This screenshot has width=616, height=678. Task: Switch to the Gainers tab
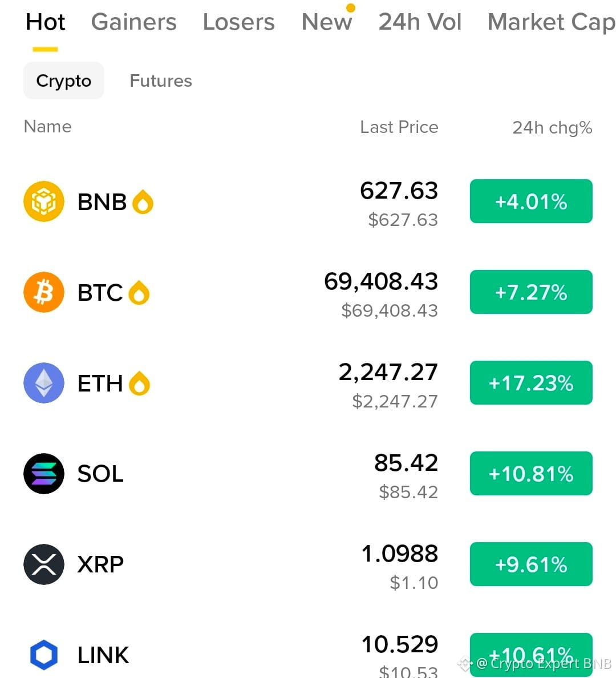[133, 22]
